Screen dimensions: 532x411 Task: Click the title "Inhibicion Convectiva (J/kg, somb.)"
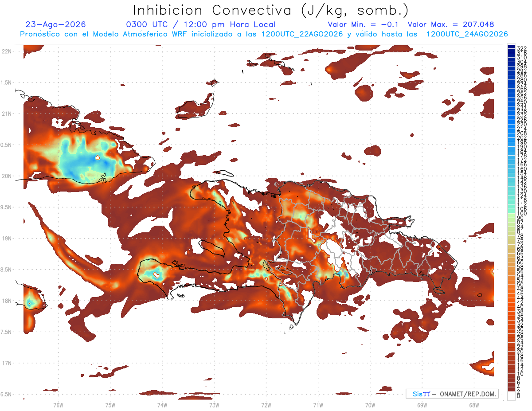tap(271, 10)
